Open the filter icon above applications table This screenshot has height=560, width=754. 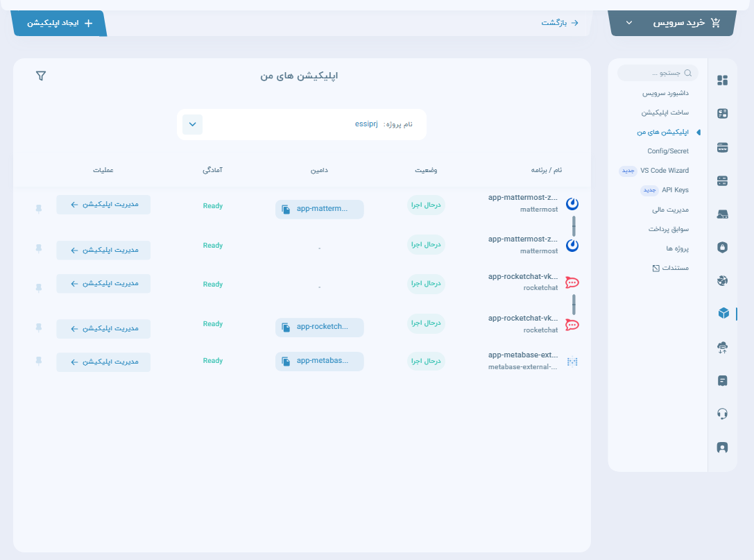coord(41,76)
